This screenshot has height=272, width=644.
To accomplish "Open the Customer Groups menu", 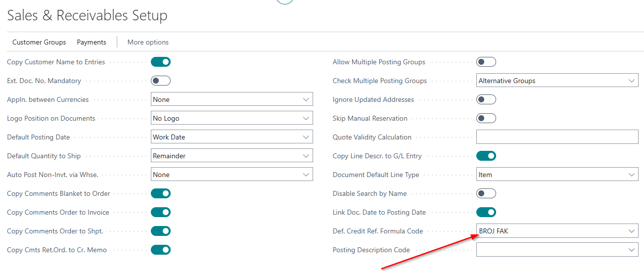I will pyautogui.click(x=39, y=42).
